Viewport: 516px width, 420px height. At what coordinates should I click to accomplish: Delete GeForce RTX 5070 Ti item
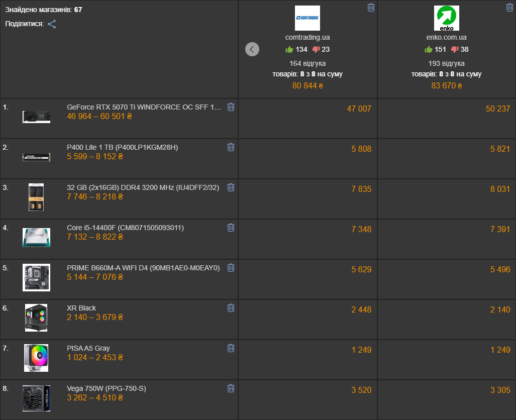[231, 107]
